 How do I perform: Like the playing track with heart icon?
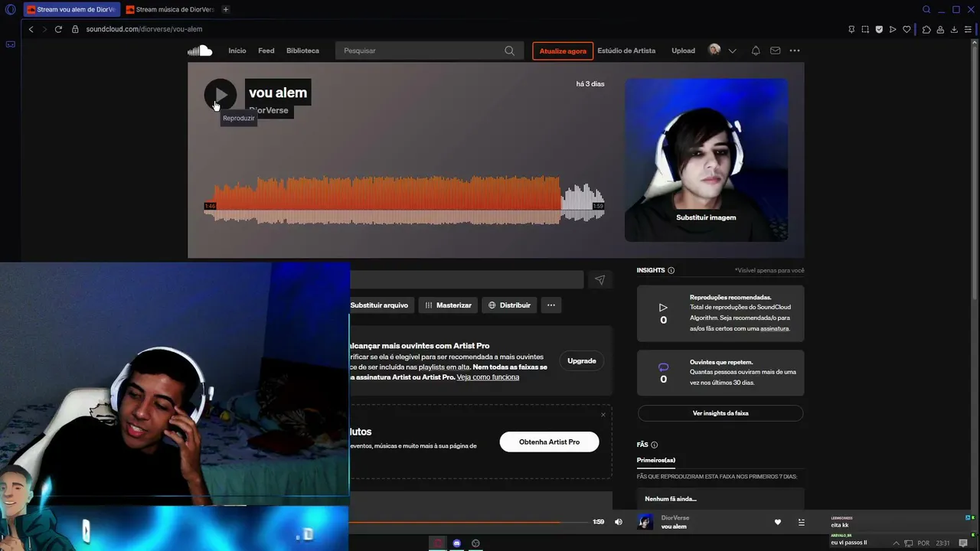pyautogui.click(x=778, y=522)
